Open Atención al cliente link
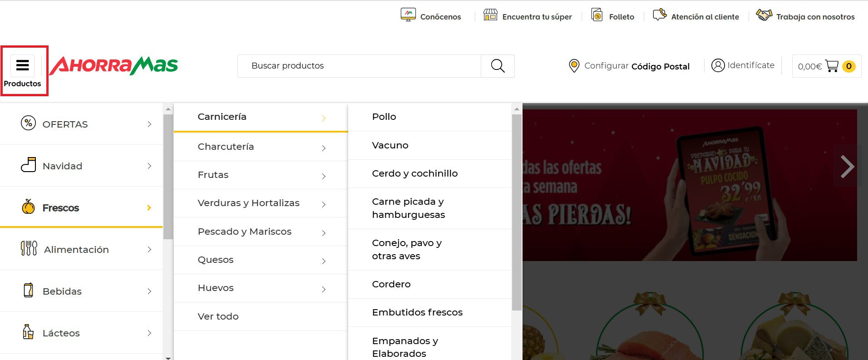This screenshot has width=868, height=360. coord(705,17)
